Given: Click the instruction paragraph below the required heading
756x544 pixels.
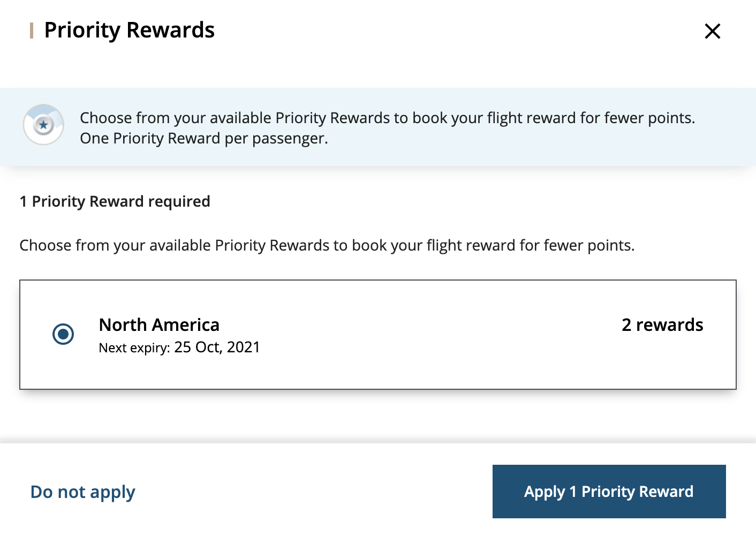Looking at the screenshot, I should click(x=327, y=245).
